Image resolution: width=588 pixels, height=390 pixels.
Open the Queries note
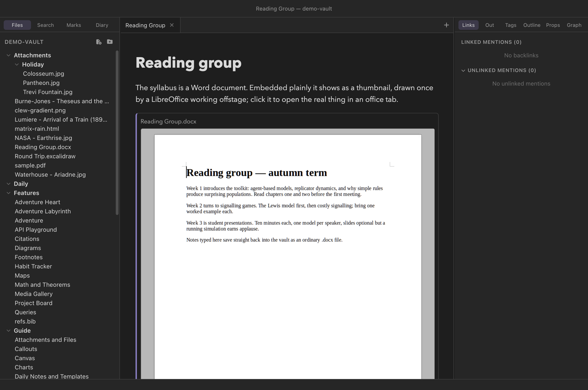click(25, 312)
